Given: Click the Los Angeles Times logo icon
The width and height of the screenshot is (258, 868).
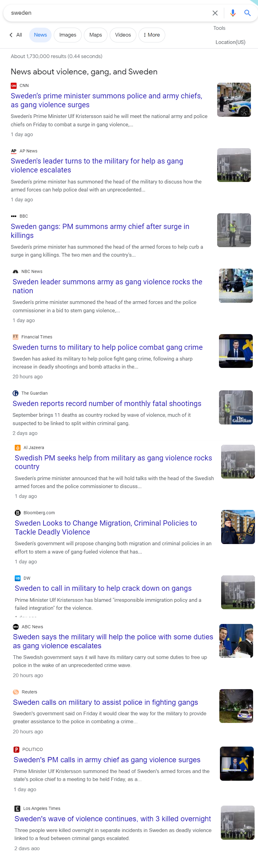Looking at the screenshot, I should tap(17, 808).
